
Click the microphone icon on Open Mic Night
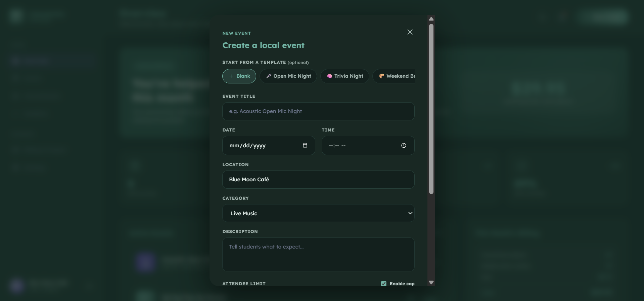269,76
